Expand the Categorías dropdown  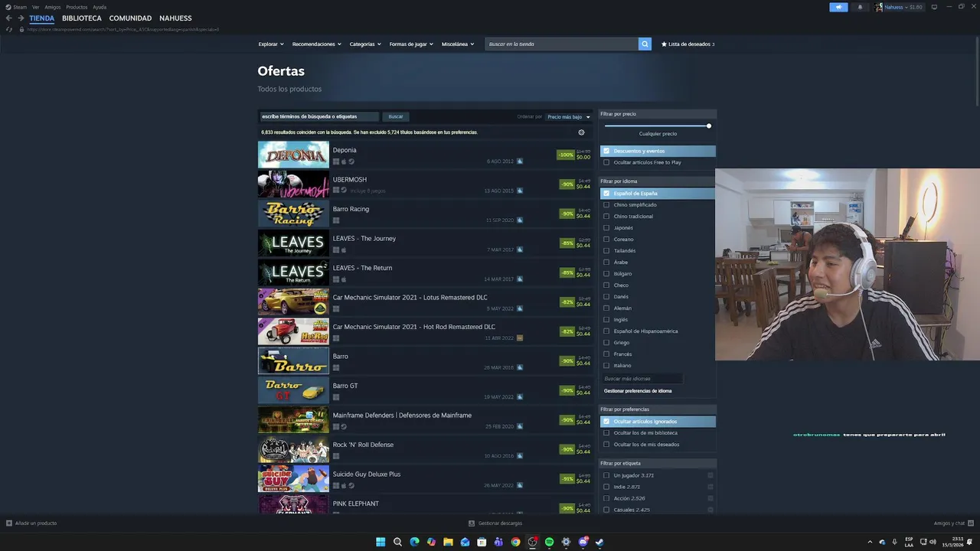[x=365, y=44]
